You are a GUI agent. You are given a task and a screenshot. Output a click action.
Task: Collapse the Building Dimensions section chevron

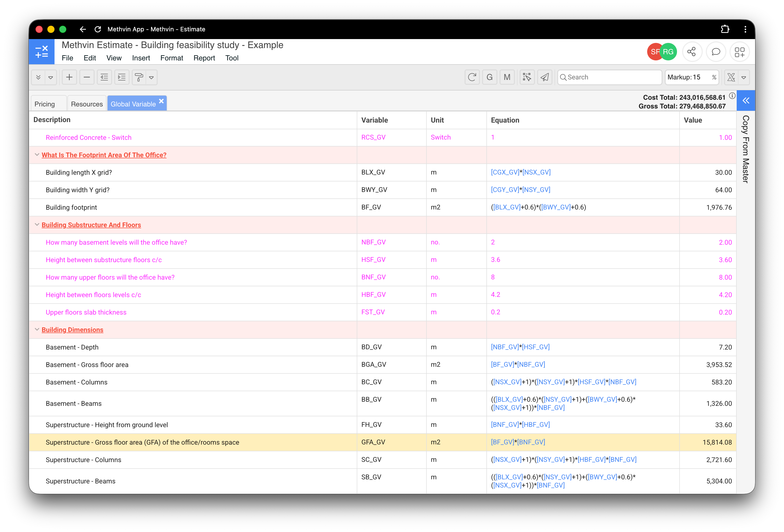tap(37, 329)
